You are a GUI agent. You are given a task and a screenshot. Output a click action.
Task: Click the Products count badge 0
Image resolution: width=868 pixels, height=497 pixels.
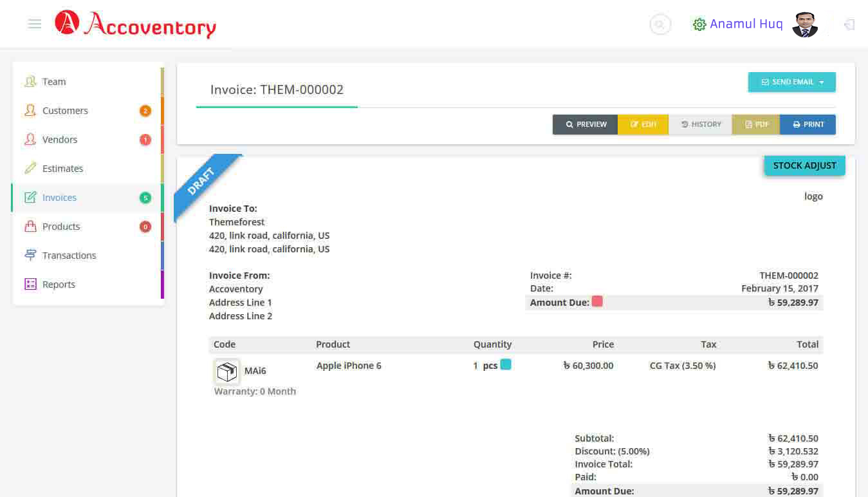tap(145, 227)
